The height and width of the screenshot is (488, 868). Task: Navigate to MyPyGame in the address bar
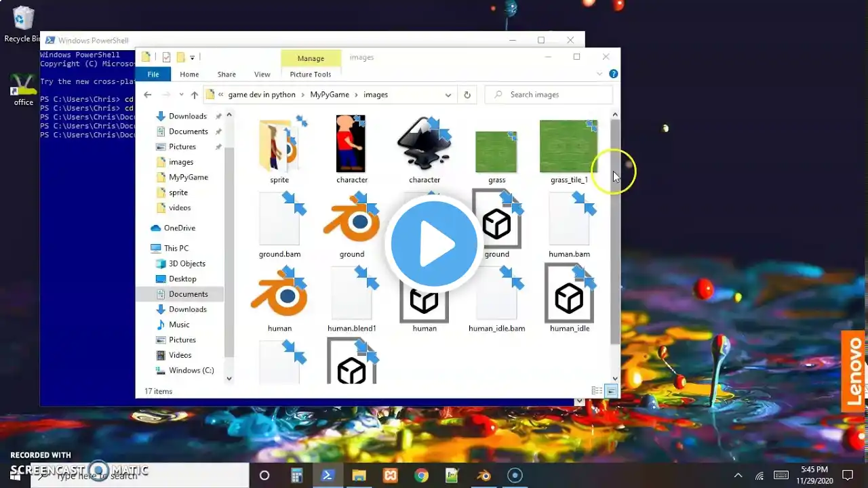pos(330,95)
